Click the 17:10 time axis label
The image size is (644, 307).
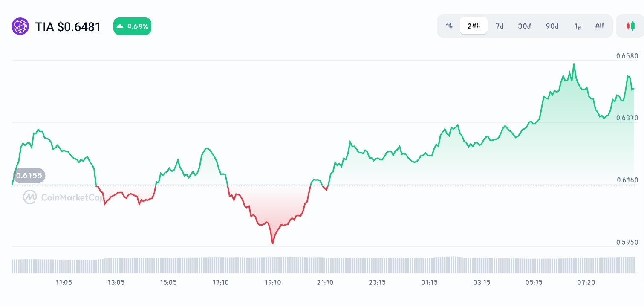(x=220, y=282)
